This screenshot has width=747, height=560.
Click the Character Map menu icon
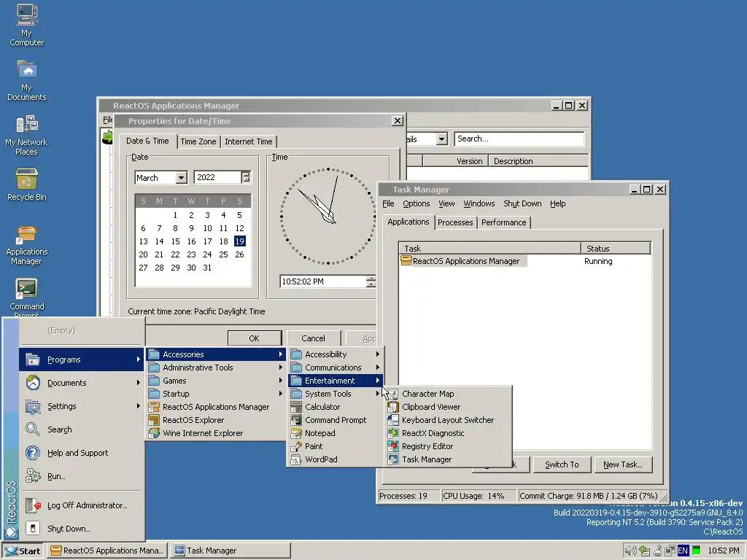[393, 394]
